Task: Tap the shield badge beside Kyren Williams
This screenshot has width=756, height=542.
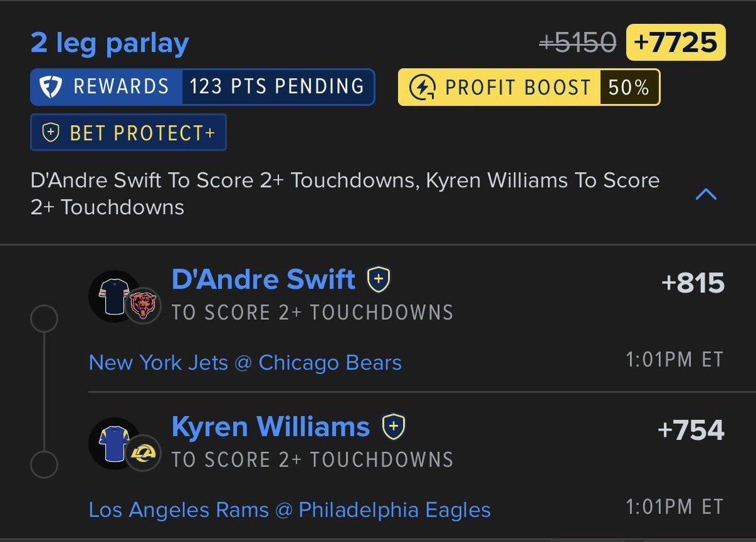Action: point(393,426)
